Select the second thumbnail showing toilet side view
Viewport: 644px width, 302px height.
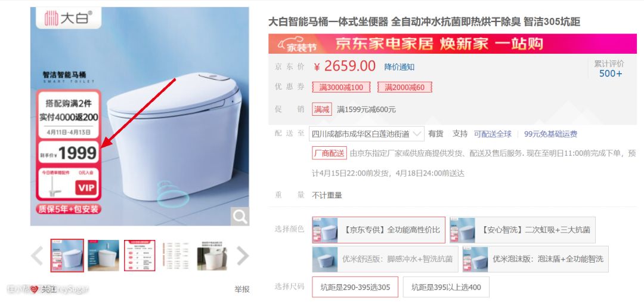click(104, 255)
